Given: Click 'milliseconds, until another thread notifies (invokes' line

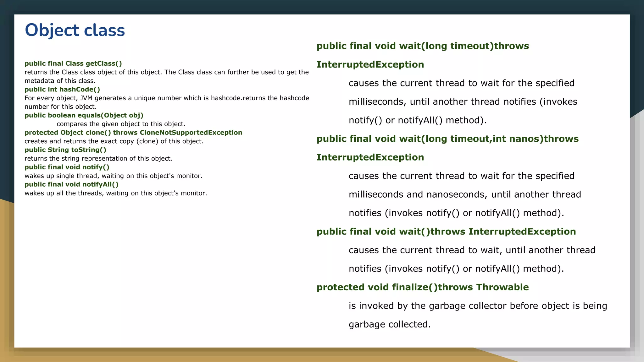Looking at the screenshot, I should (x=463, y=102).
